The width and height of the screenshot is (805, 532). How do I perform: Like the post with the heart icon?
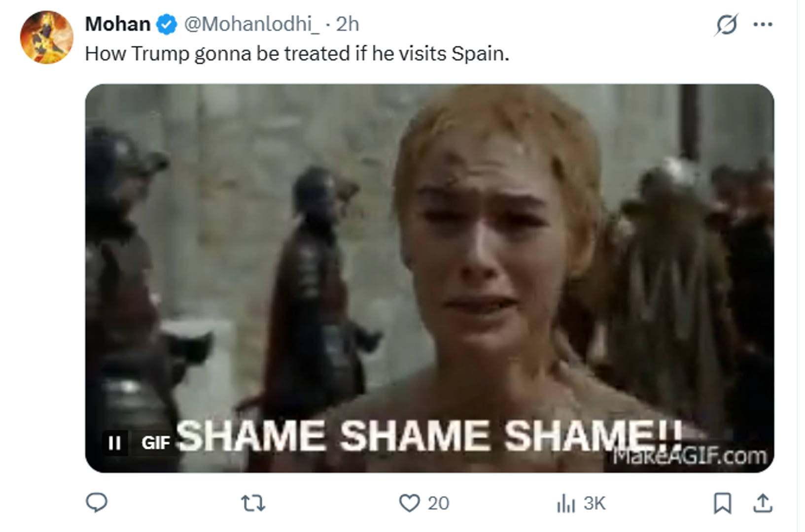(409, 503)
